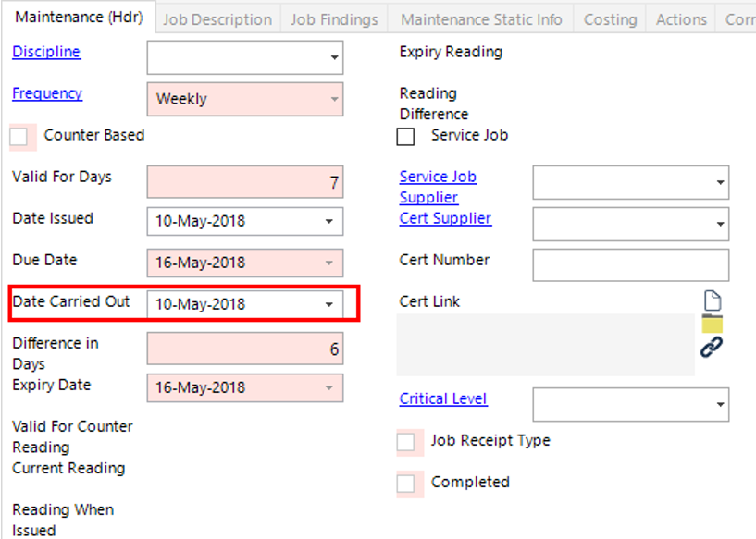The image size is (756, 539).
Task: Toggle the Job Receipt Type checkbox
Action: (405, 442)
